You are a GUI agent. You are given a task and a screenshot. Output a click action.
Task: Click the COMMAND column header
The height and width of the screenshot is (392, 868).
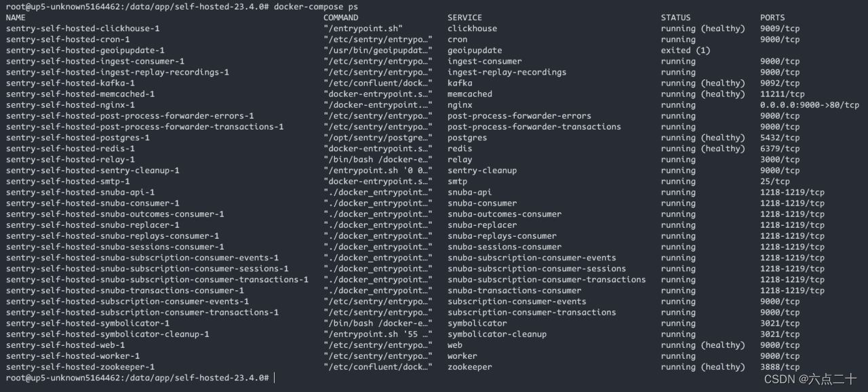(x=340, y=18)
